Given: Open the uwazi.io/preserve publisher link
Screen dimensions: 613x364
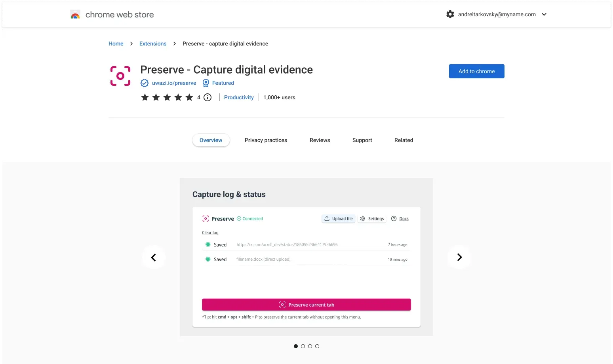Looking at the screenshot, I should (174, 83).
